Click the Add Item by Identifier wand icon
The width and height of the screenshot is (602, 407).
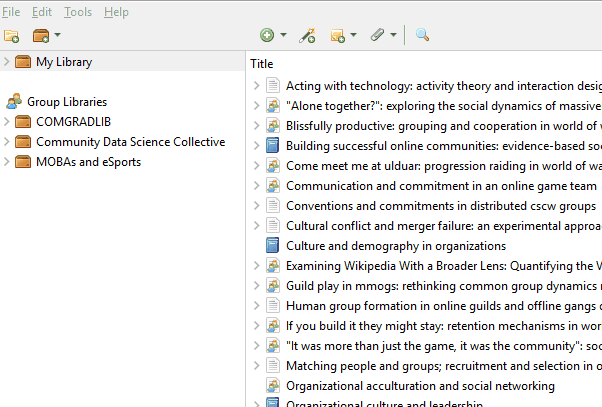coord(307,35)
